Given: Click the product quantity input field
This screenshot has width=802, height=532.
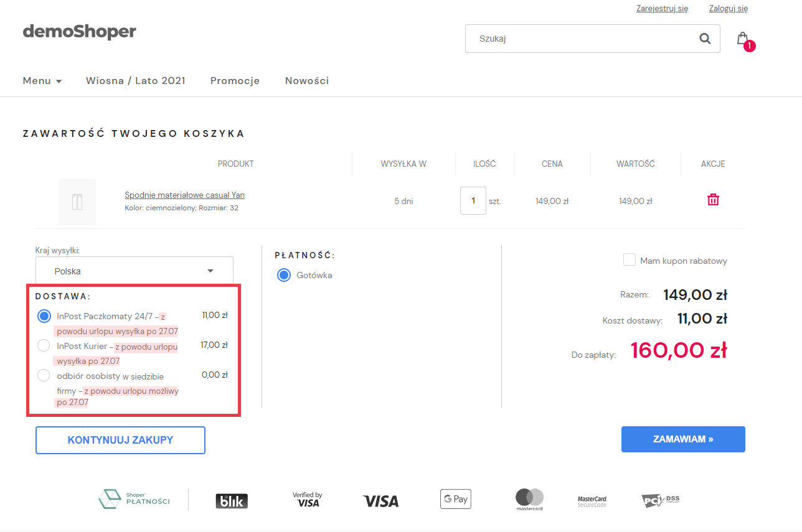Looking at the screenshot, I should (473, 201).
